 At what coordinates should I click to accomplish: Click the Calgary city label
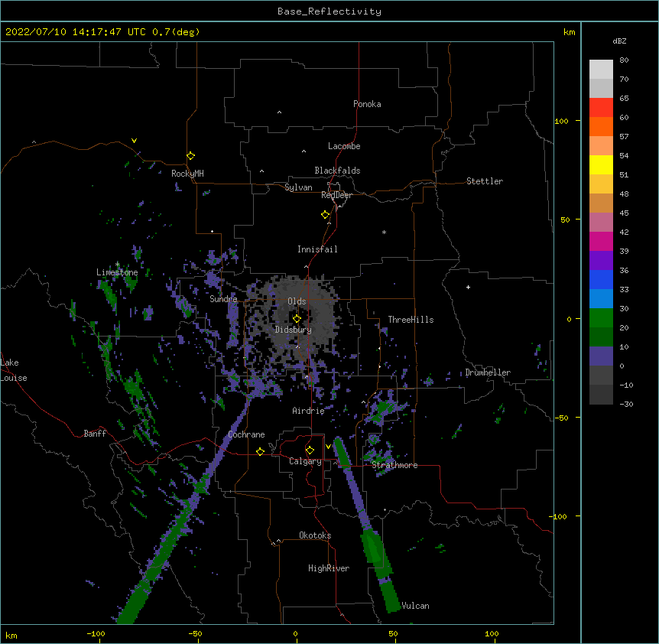click(305, 461)
